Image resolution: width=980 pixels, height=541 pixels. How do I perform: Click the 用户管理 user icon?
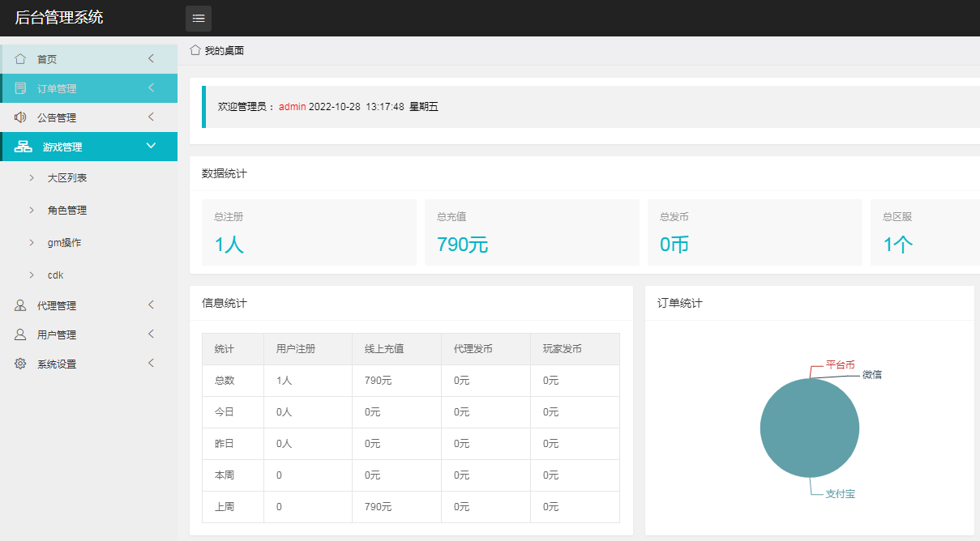point(20,334)
